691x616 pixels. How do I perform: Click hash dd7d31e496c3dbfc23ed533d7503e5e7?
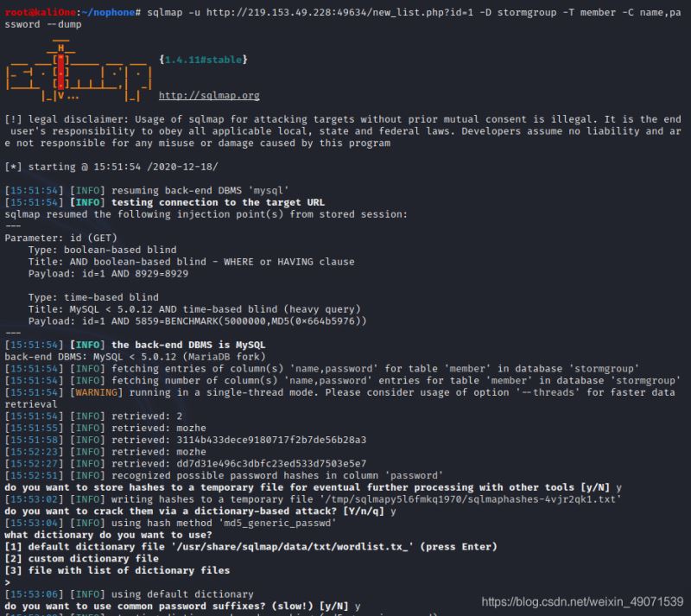271,464
